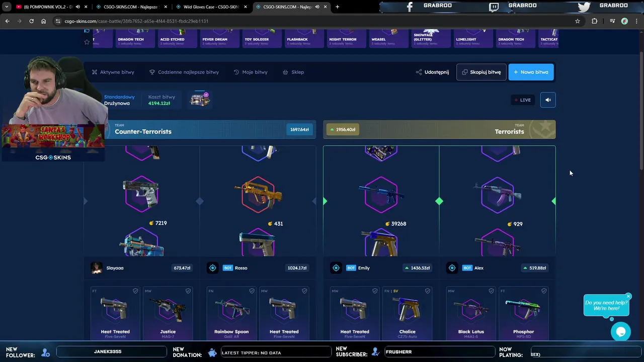Select the Chalice CZ75-Auto card
Image resolution: width=644 pixels, height=362 pixels.
coord(408,313)
